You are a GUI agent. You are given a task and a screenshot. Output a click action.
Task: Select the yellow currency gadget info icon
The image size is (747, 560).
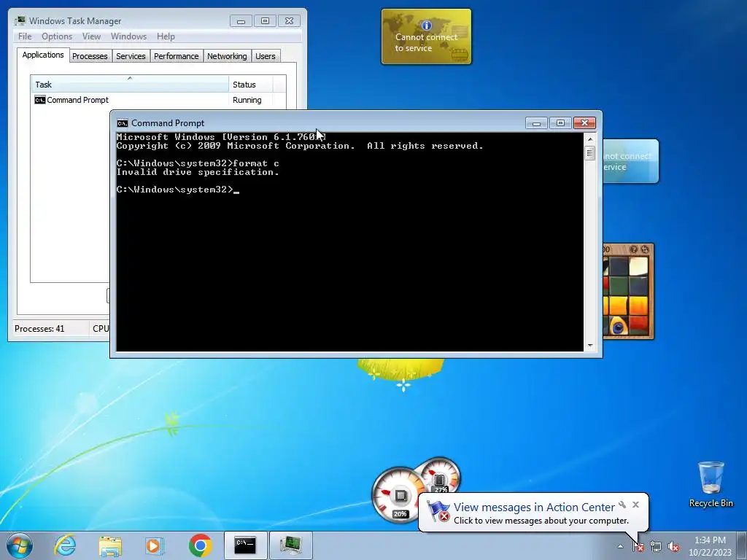(426, 26)
